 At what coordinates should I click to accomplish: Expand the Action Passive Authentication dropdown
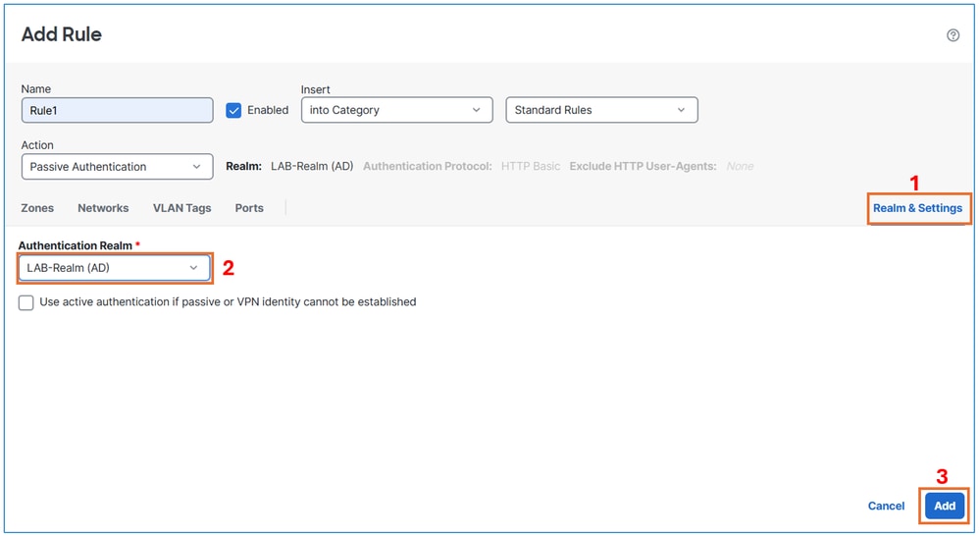point(117,167)
